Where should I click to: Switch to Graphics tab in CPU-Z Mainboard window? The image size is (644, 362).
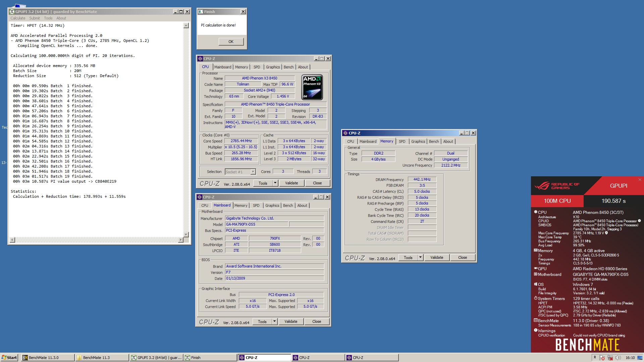point(272,205)
